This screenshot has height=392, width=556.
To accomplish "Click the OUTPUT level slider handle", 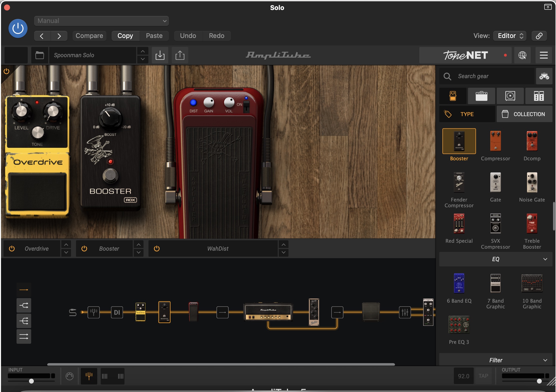I will (x=539, y=381).
